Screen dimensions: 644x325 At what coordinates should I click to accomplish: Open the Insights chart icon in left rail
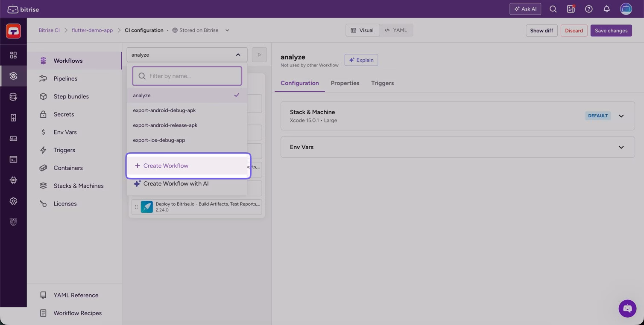(x=13, y=139)
